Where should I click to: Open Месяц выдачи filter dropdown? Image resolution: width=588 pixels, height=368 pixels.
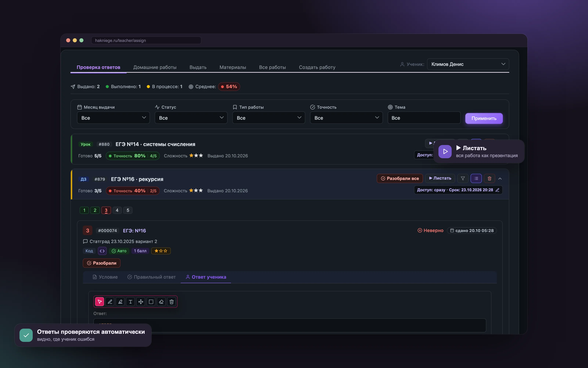tap(114, 118)
